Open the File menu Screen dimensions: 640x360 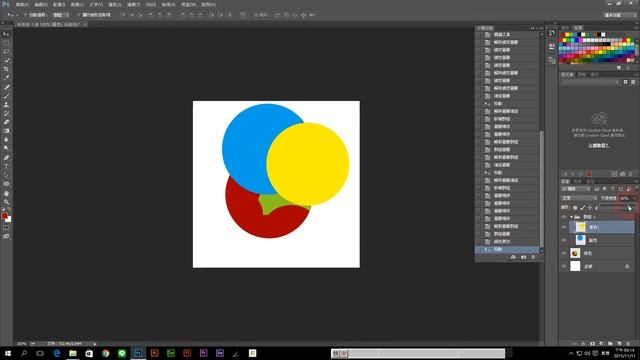coord(22,4)
